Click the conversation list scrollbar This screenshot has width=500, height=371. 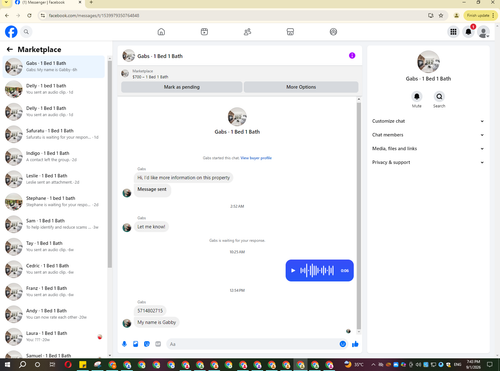(x=110, y=163)
